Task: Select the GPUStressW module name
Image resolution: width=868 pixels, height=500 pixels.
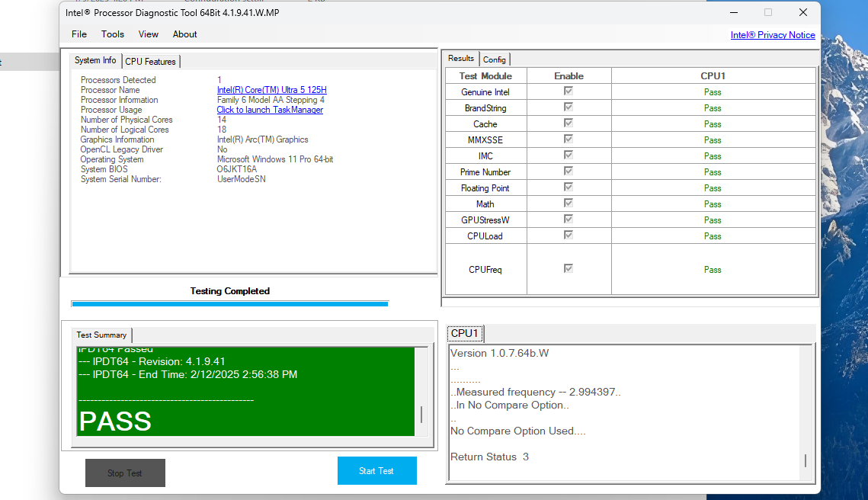Action: (485, 220)
